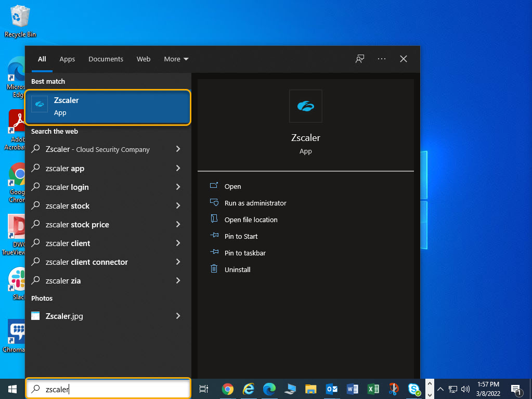Image resolution: width=532 pixels, height=399 pixels.
Task: Expand the More filter dropdown
Action: (x=176, y=59)
